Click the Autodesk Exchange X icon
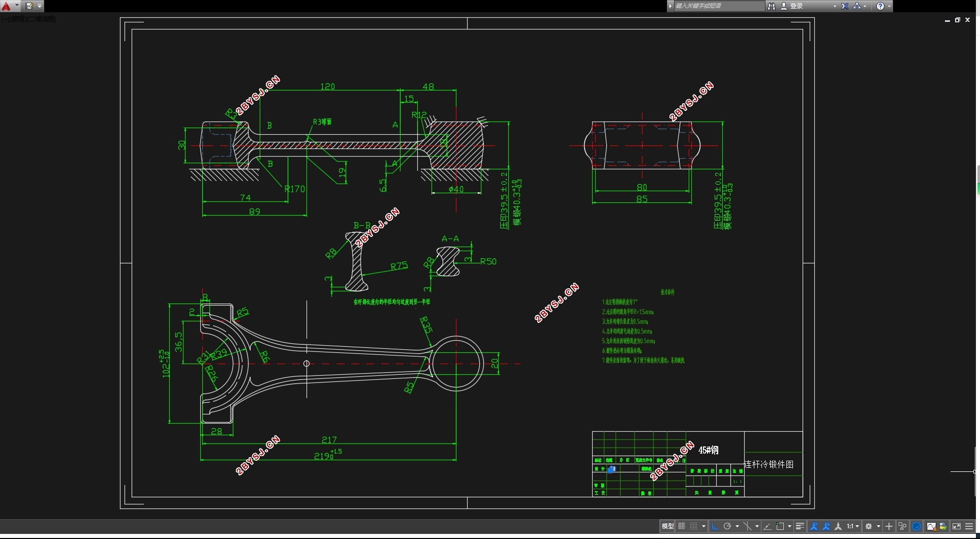 click(845, 6)
